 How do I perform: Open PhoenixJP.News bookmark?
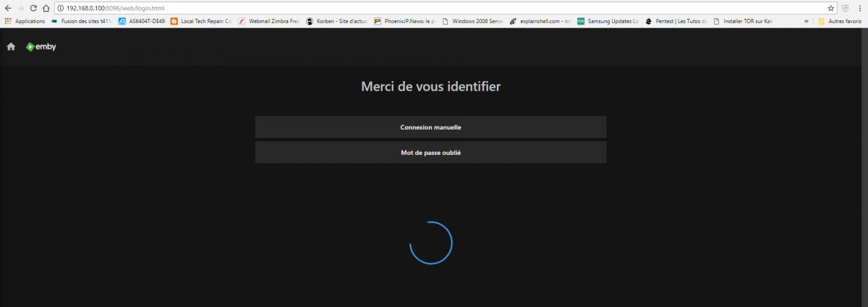pos(404,21)
